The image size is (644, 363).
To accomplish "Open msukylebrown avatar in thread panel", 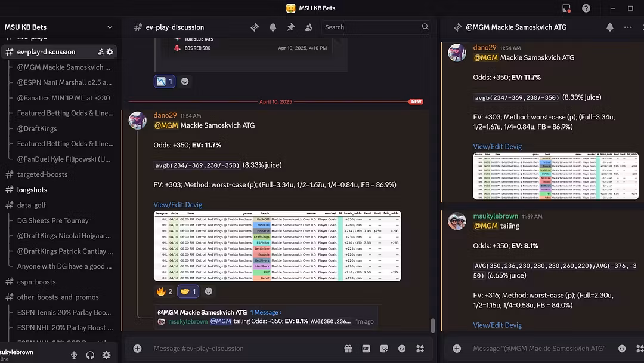I will click(x=457, y=221).
